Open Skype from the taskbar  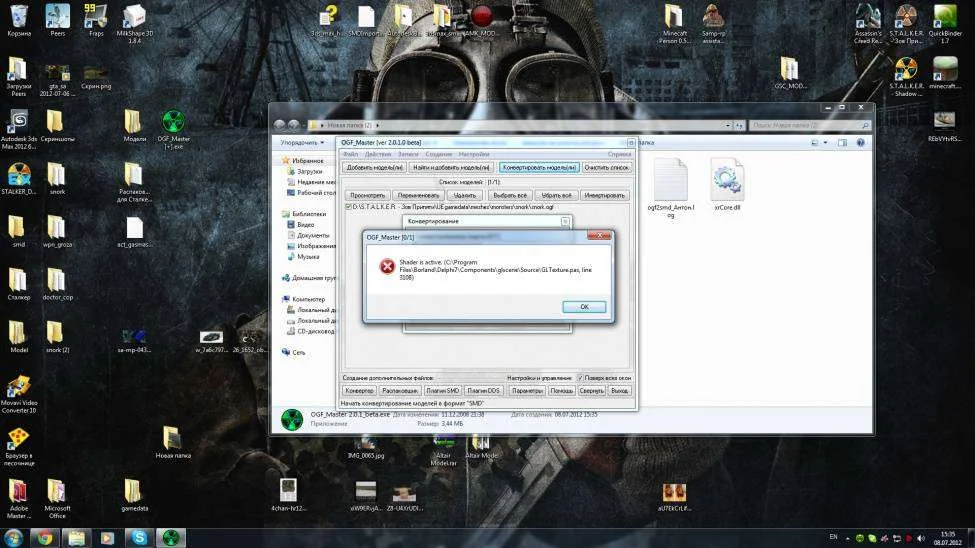coord(139,537)
